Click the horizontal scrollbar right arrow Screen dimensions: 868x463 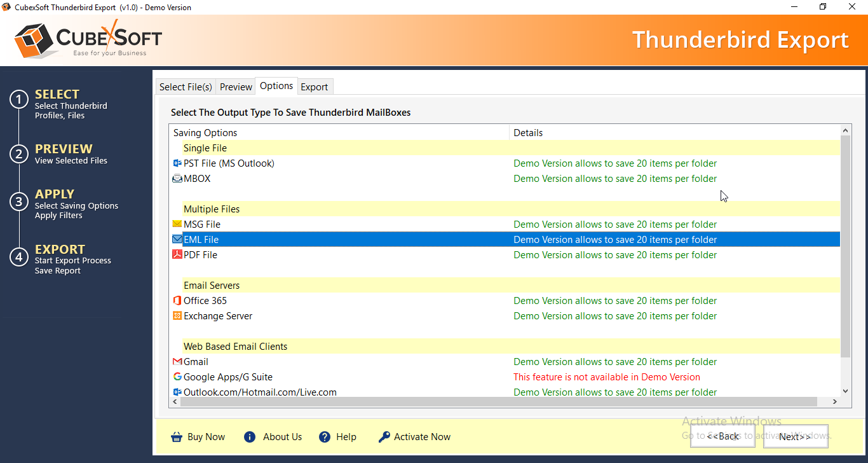point(835,402)
